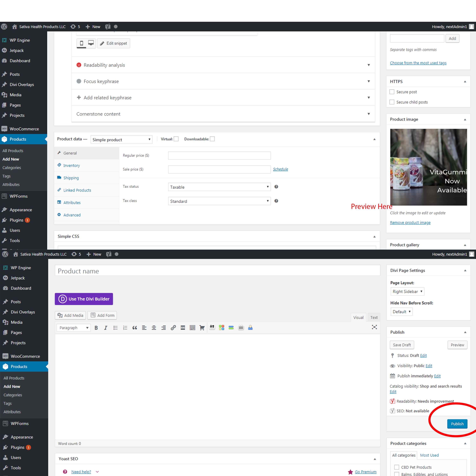
Task: Click Use The Divi Builder button
Action: (x=84, y=299)
